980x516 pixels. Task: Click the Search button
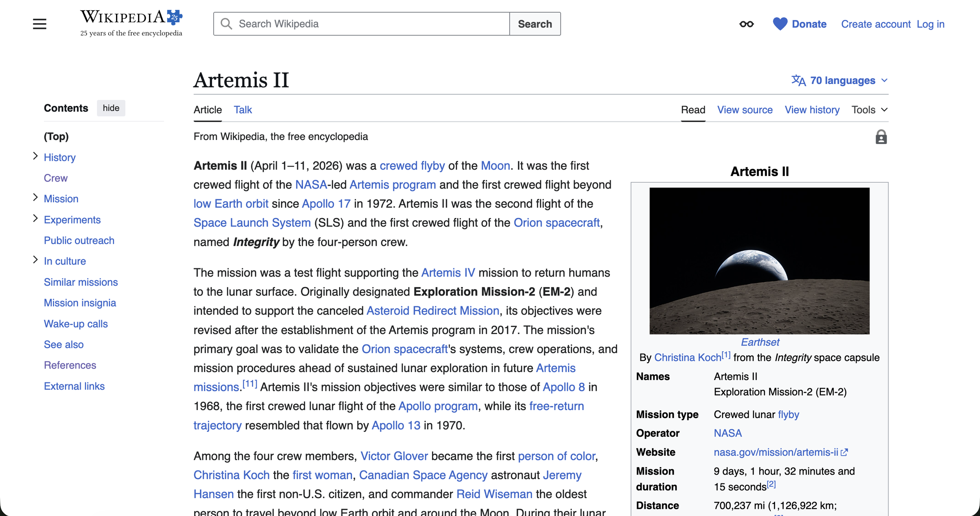pos(535,24)
